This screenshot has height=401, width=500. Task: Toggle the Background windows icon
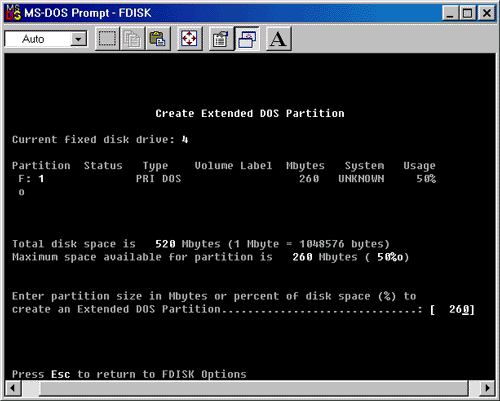247,39
